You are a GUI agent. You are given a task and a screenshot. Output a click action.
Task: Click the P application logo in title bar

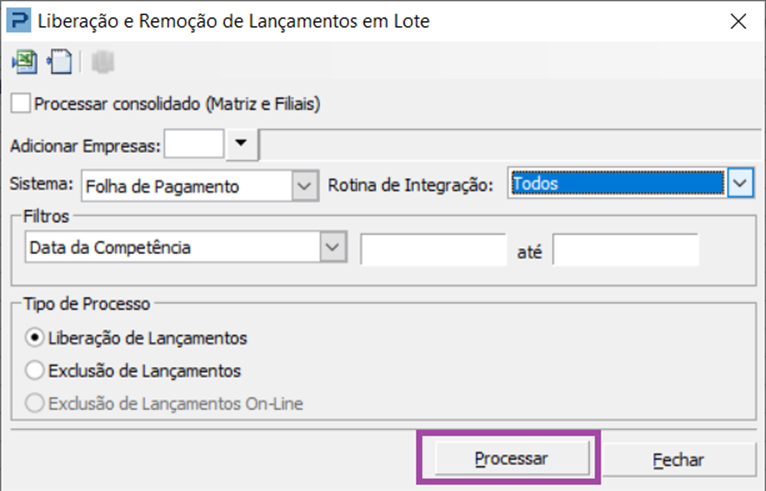(19, 21)
